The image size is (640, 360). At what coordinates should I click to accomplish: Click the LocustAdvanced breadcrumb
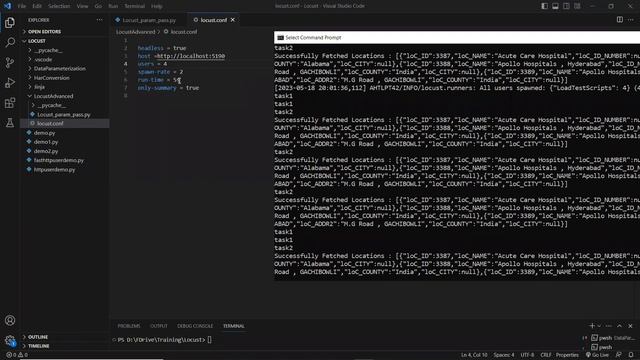point(136,31)
